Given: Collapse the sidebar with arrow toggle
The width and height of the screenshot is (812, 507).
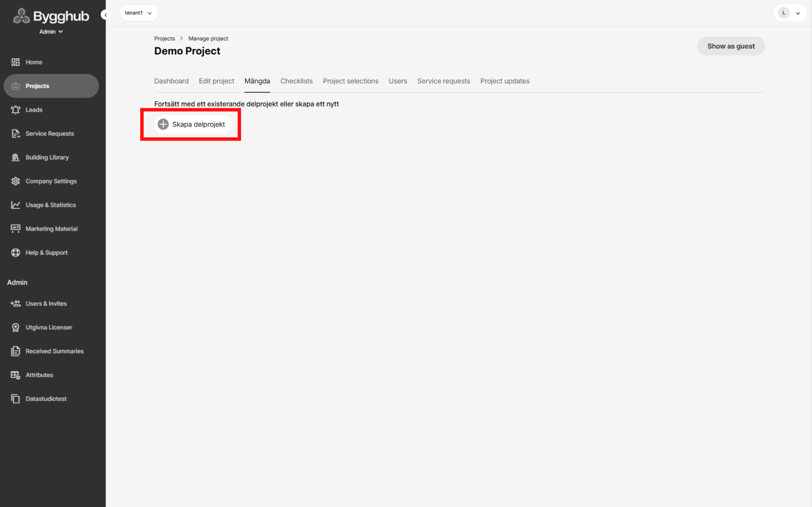Looking at the screenshot, I should click(x=106, y=15).
